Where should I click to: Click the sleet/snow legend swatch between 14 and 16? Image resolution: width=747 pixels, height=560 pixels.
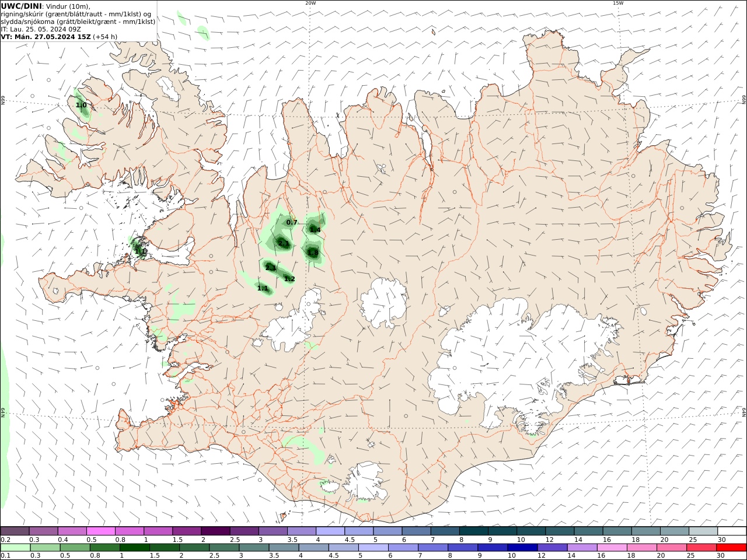coord(588,531)
